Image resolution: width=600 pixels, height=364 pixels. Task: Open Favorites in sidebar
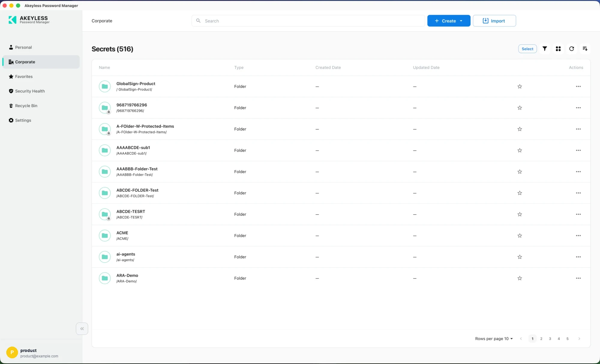click(41, 77)
